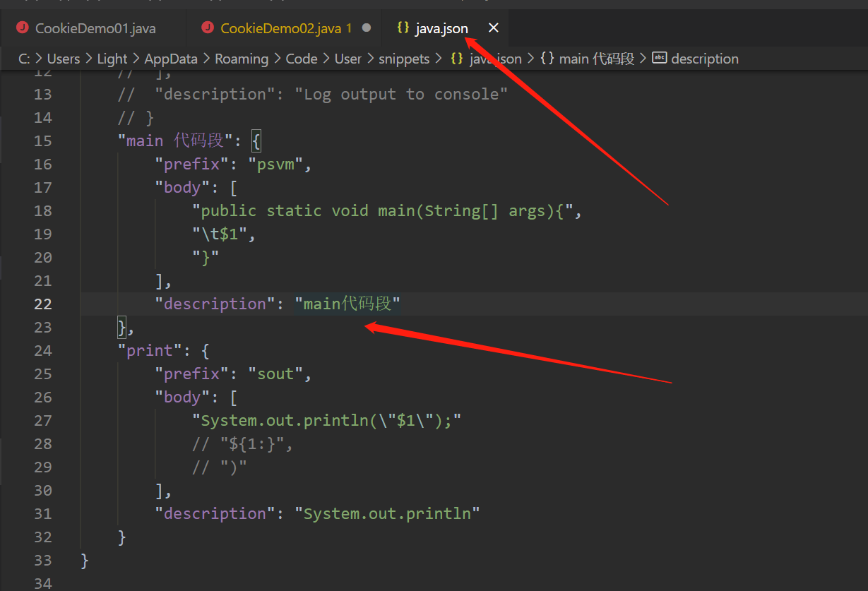The width and height of the screenshot is (868, 591).
Task: Click the "psvm" prefix value
Action: point(275,164)
